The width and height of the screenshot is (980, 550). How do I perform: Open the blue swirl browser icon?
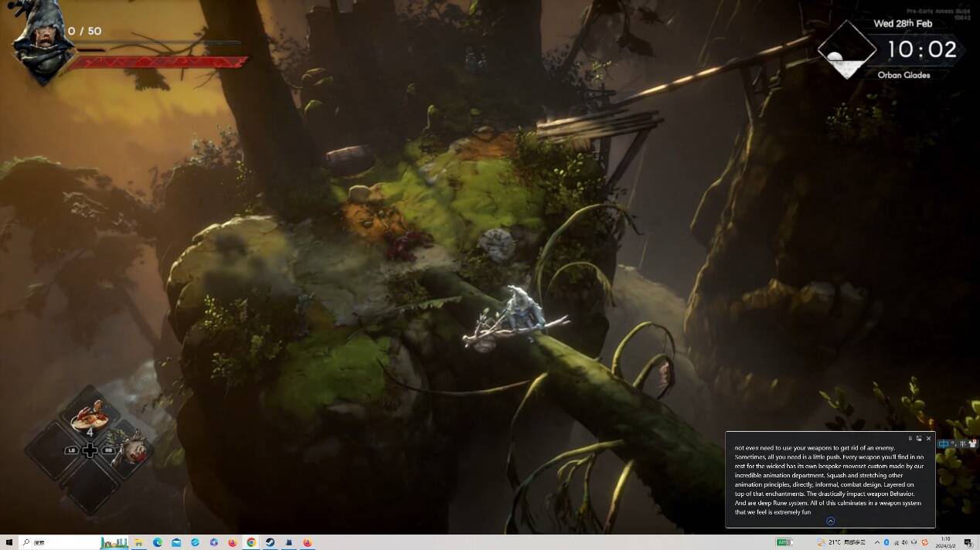(x=196, y=542)
